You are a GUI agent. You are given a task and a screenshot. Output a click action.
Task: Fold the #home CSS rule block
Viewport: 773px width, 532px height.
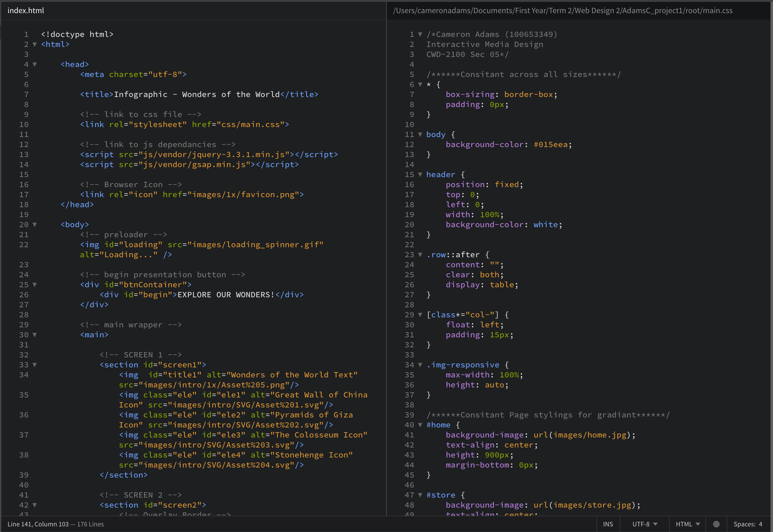pos(420,425)
